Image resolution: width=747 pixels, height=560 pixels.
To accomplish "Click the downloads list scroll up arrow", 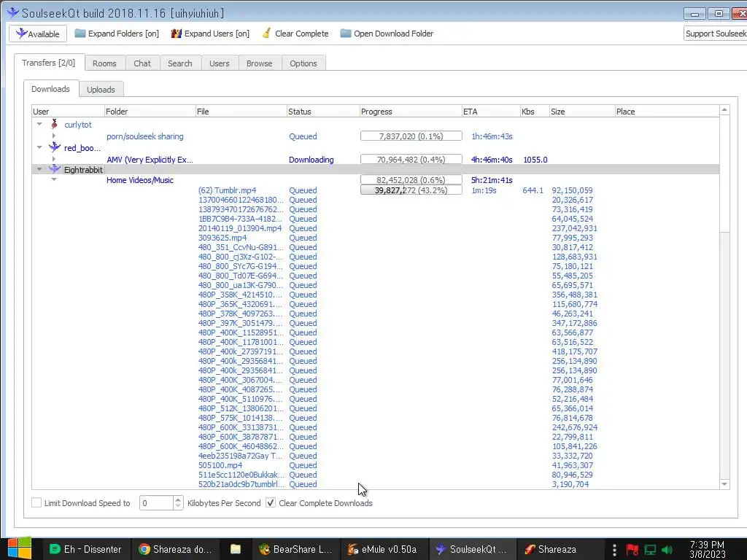I will [724, 110].
